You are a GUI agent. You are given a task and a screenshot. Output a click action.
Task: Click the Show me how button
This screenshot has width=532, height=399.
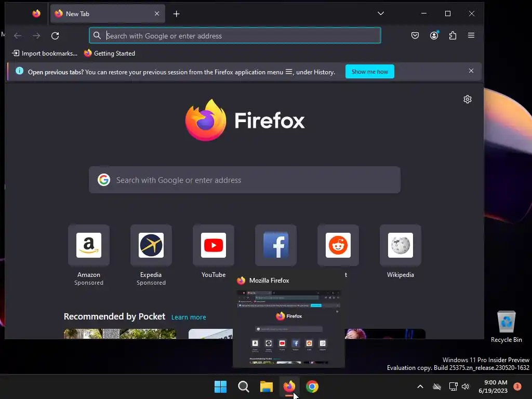point(369,72)
